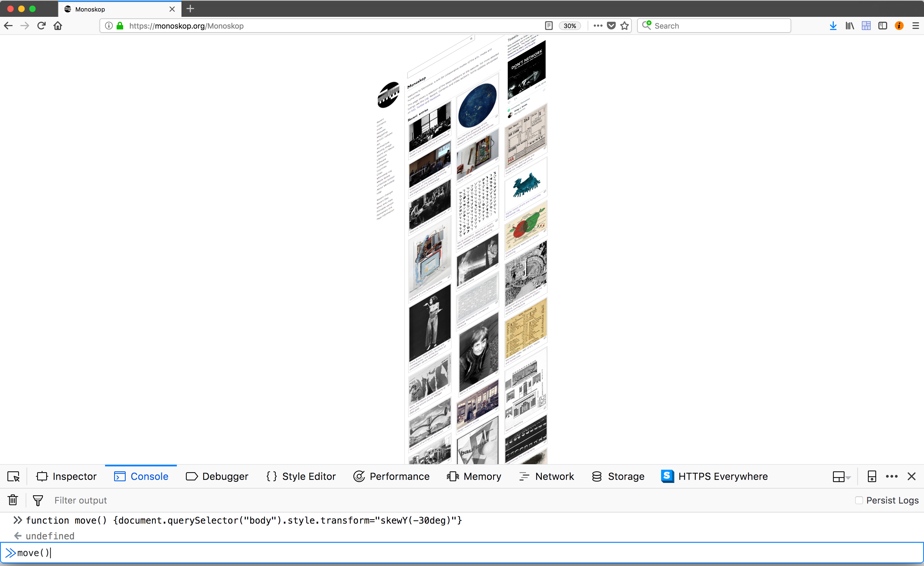Enable Responsive Design Mode

tap(872, 476)
